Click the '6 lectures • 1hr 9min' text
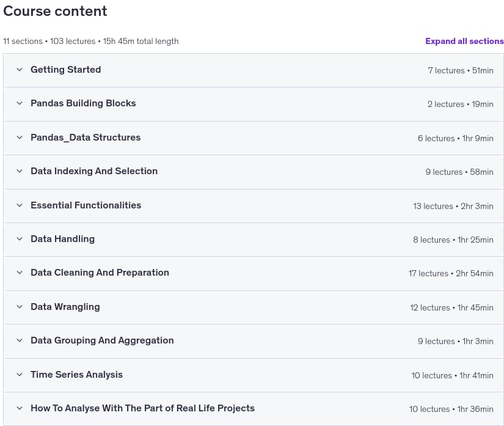This screenshot has height=426, width=504. point(456,138)
